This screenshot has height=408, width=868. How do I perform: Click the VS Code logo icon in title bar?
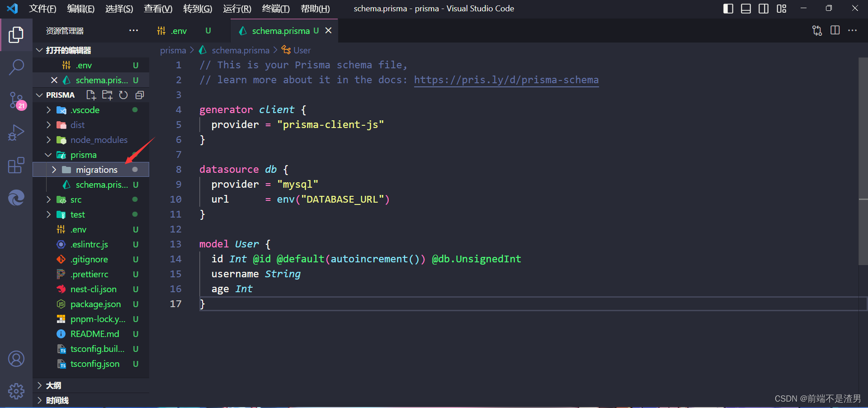[12, 8]
